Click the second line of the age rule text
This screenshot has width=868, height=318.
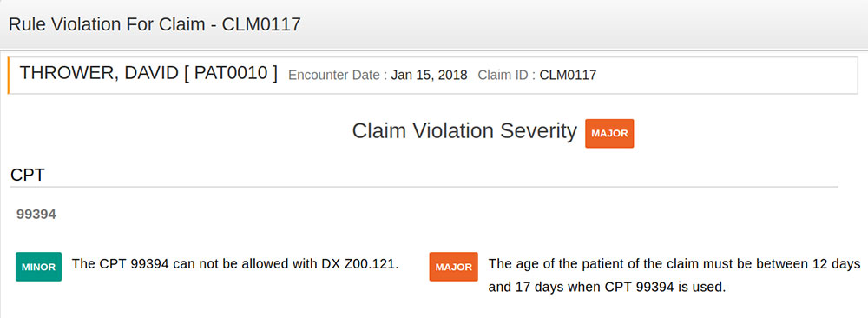tap(607, 288)
